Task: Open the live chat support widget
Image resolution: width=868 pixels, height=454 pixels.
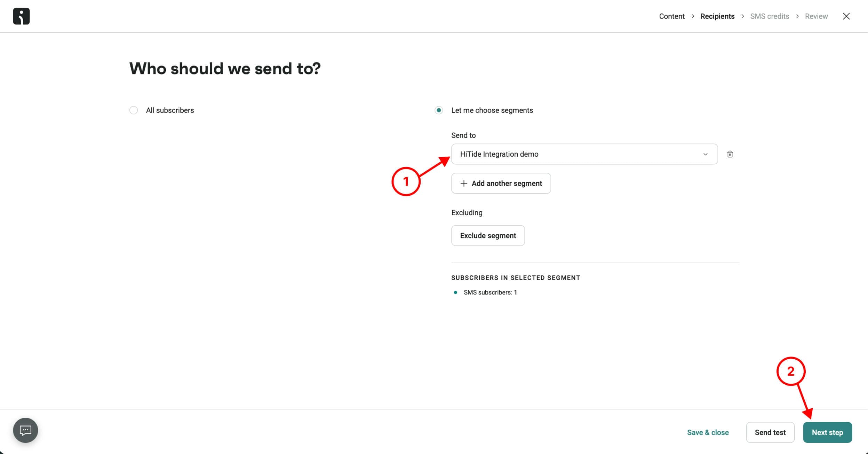Action: click(x=25, y=430)
